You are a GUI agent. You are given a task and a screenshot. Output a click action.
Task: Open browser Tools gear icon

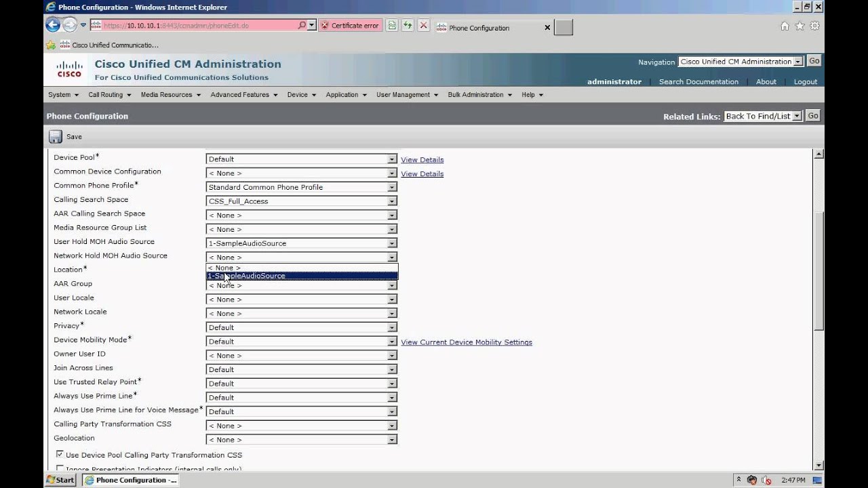pos(814,26)
